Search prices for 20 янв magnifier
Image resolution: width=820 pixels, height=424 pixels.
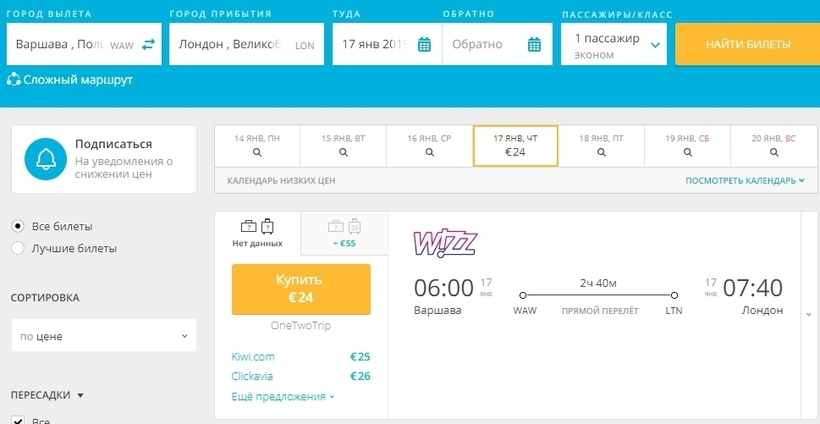[775, 153]
